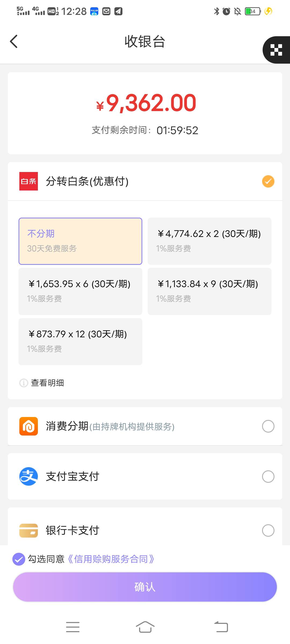Open the 信用赊购服务合同 contract link
Viewport: 290px width, 644px height.
tap(110, 559)
